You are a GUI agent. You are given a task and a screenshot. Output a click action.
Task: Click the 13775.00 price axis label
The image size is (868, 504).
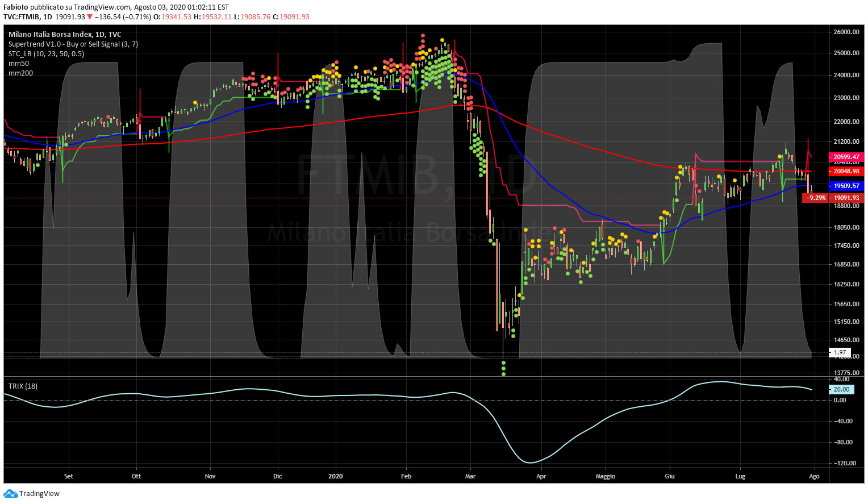[x=846, y=373]
